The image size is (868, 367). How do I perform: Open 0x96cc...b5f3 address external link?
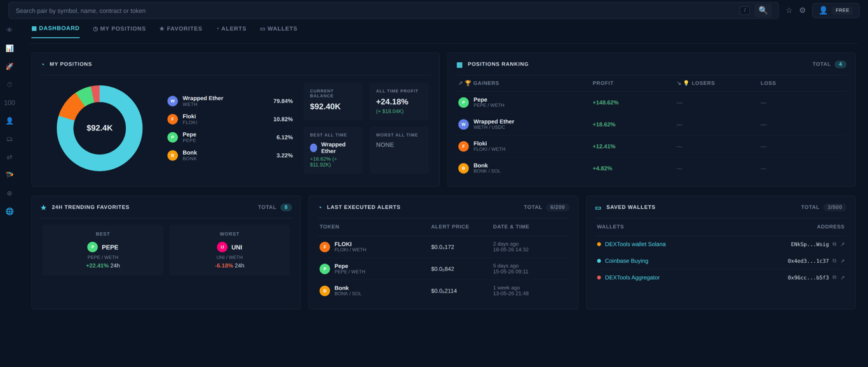point(843,277)
